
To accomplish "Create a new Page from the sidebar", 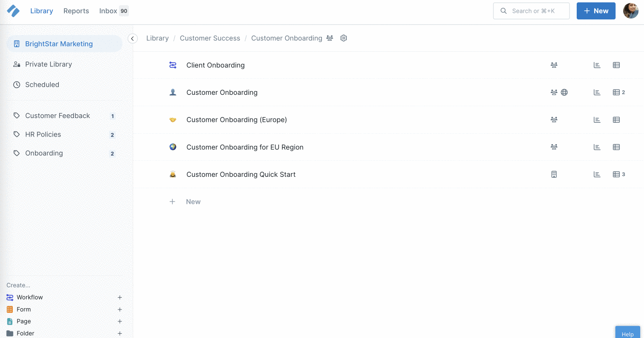I will tap(24, 321).
